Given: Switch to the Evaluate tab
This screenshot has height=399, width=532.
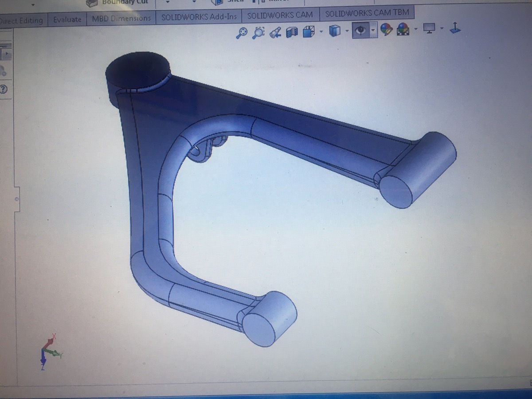Looking at the screenshot, I should click(67, 20).
